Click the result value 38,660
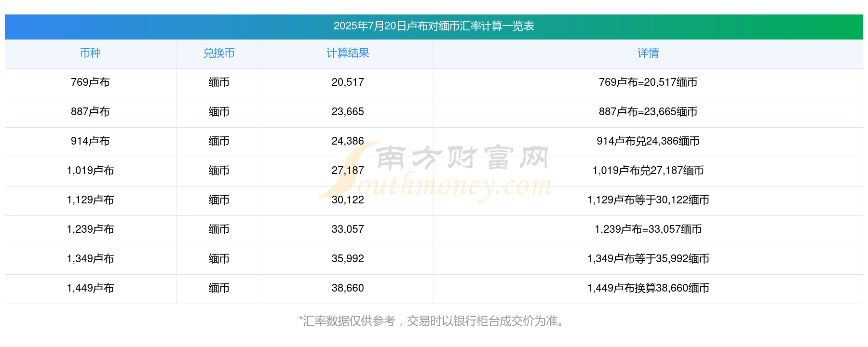The height and width of the screenshot is (347, 868). 348,288
